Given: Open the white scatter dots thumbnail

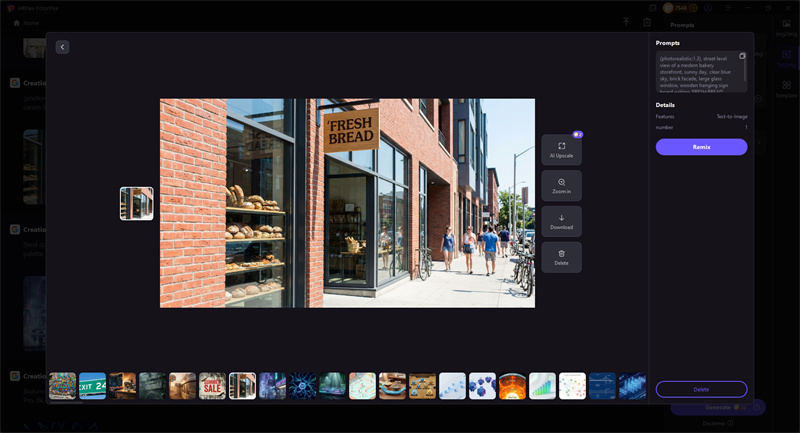Looking at the screenshot, I should coord(572,386).
